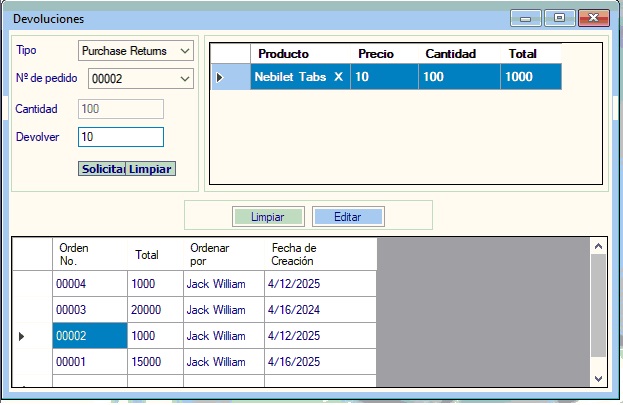
Task: Click Fecha de Creación column header
Action: click(320, 254)
